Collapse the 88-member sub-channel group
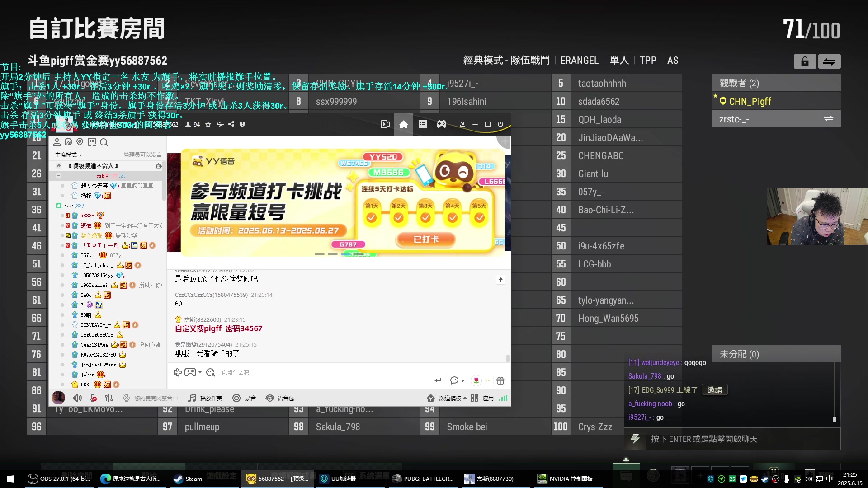868x488 pixels. click(58, 206)
